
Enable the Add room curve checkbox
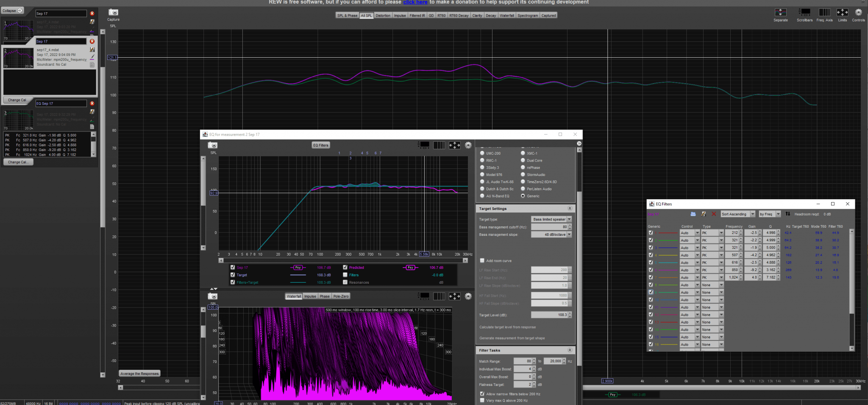click(482, 261)
